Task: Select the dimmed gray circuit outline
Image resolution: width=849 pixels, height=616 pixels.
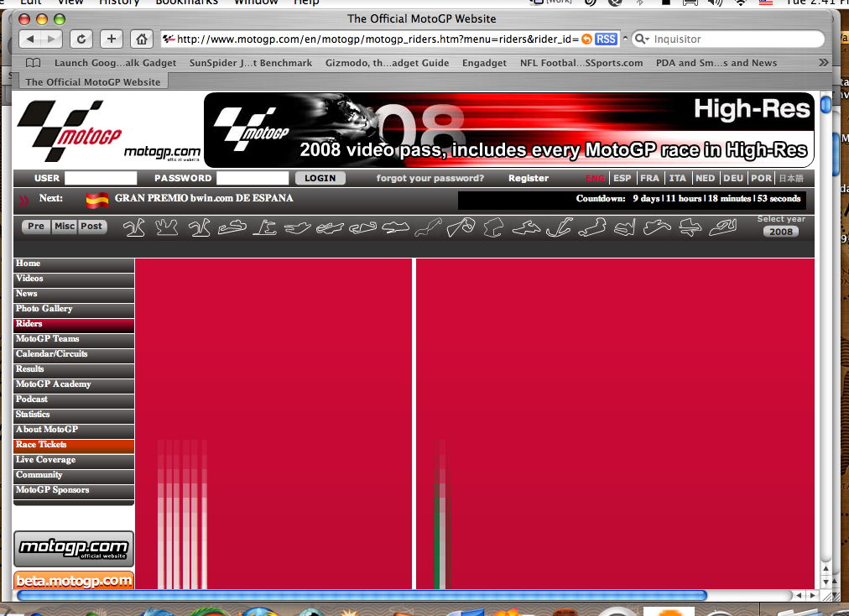Action: coord(428,227)
